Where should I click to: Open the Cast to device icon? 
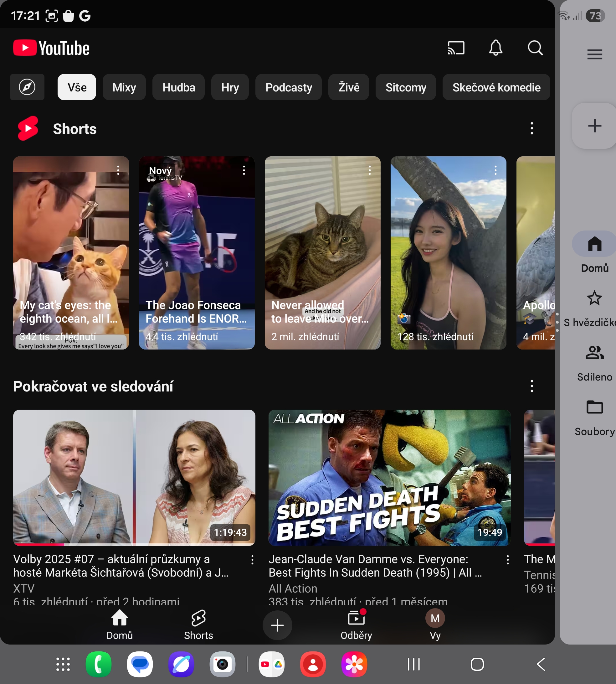(x=456, y=48)
